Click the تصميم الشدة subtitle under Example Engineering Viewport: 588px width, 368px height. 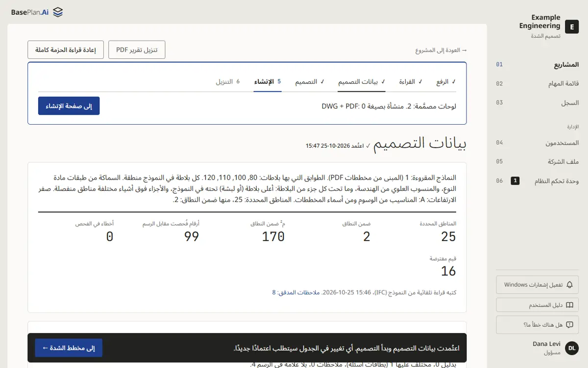(x=545, y=36)
